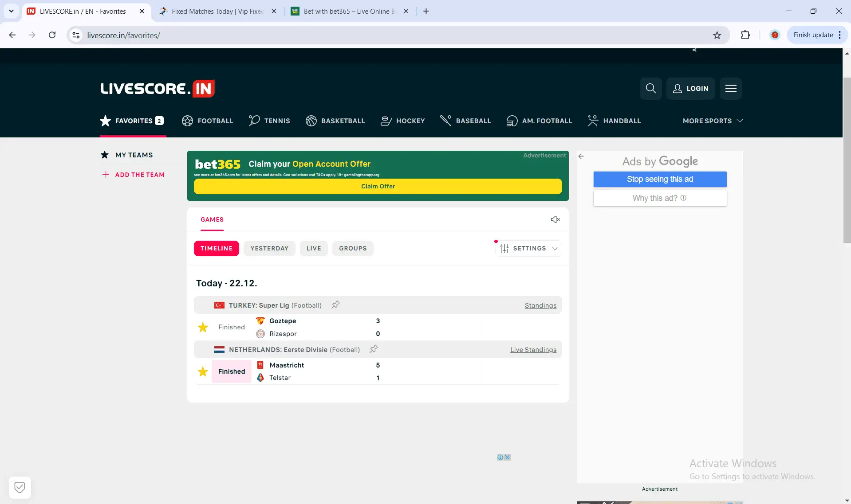The width and height of the screenshot is (851, 504).
Task: Open the Goztepe team name
Action: pyautogui.click(x=283, y=321)
